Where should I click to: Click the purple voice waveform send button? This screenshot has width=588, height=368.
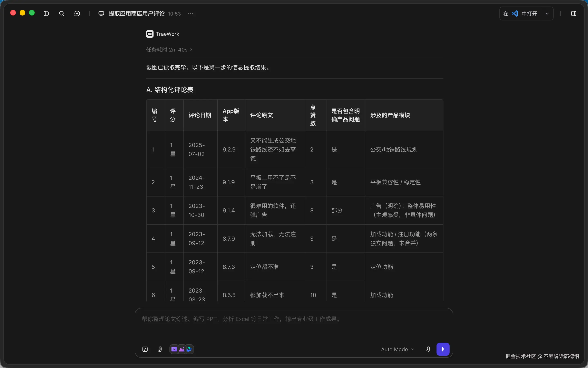coord(443,349)
